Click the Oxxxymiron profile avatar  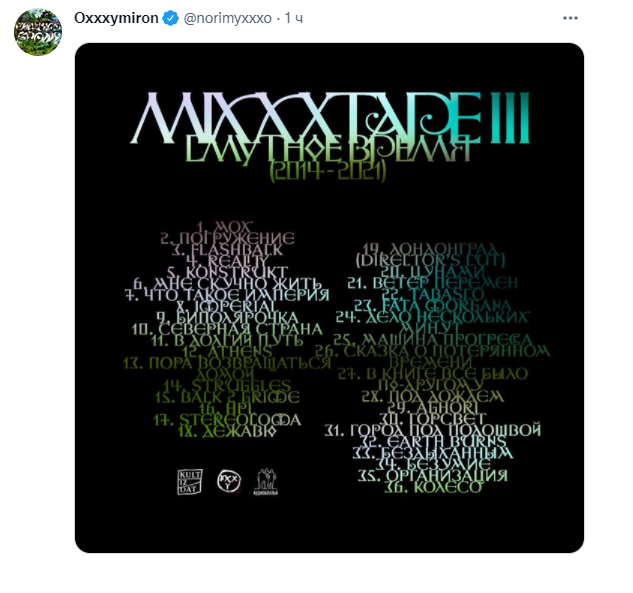pyautogui.click(x=38, y=32)
